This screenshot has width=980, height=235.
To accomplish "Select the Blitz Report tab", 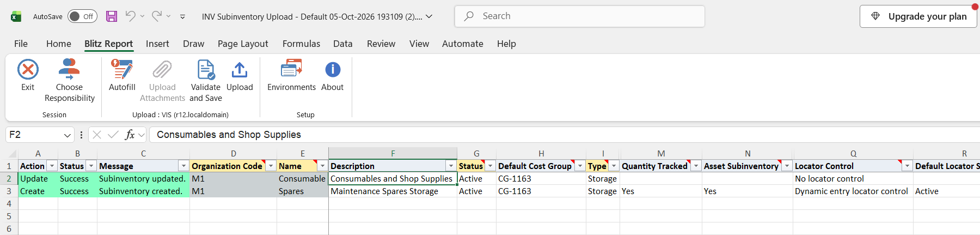I will (x=108, y=44).
